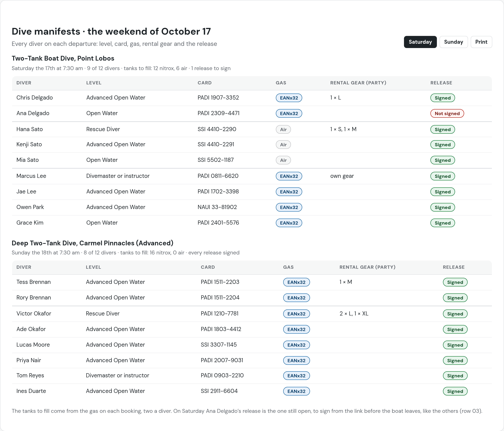Select the Ines Duarte diver name
Screen dimensions: 504x431
[31, 391]
